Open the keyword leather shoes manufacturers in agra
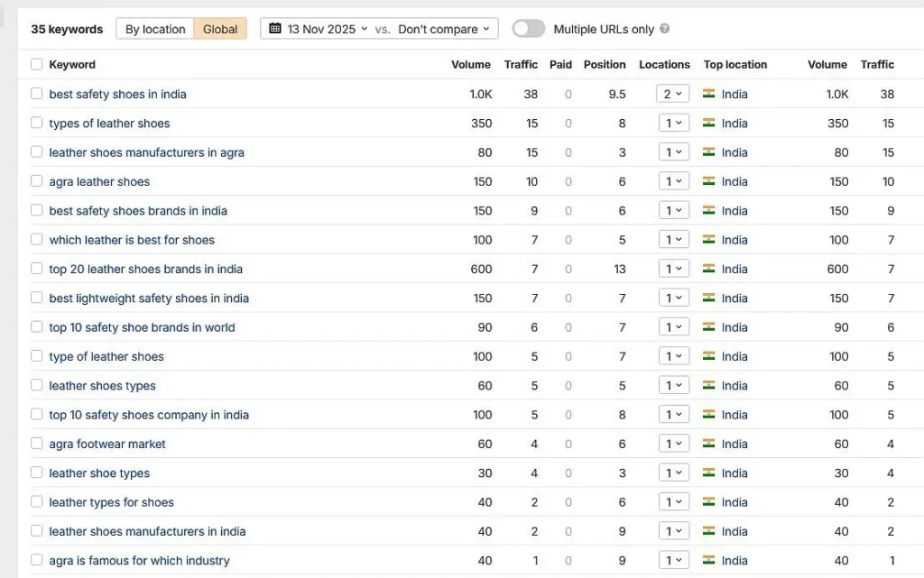The width and height of the screenshot is (924, 578). 148,152
